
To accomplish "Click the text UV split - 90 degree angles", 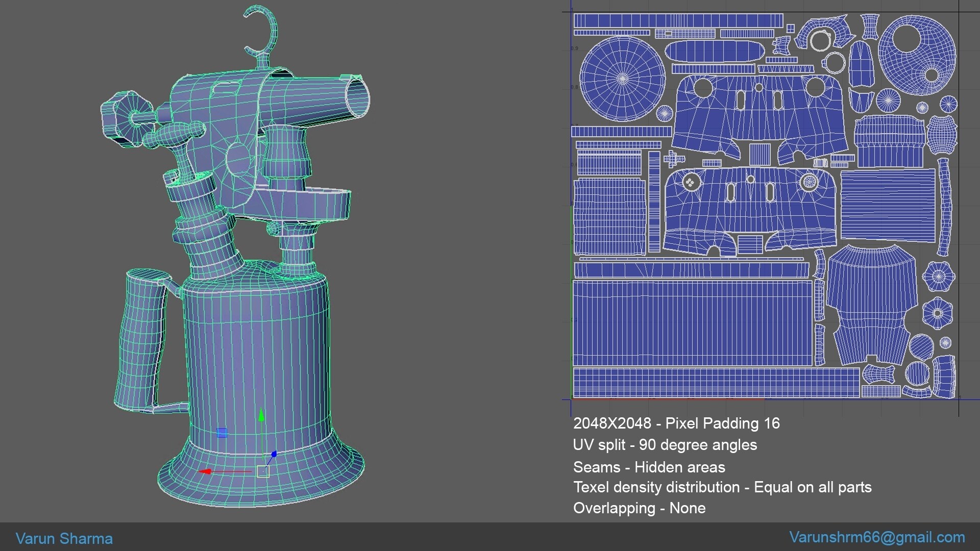I will [x=665, y=445].
